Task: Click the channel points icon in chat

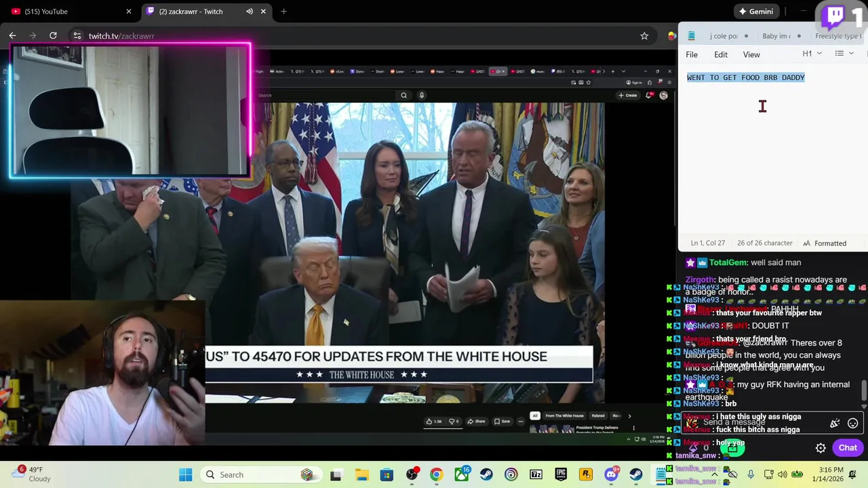Action: pyautogui.click(x=692, y=448)
